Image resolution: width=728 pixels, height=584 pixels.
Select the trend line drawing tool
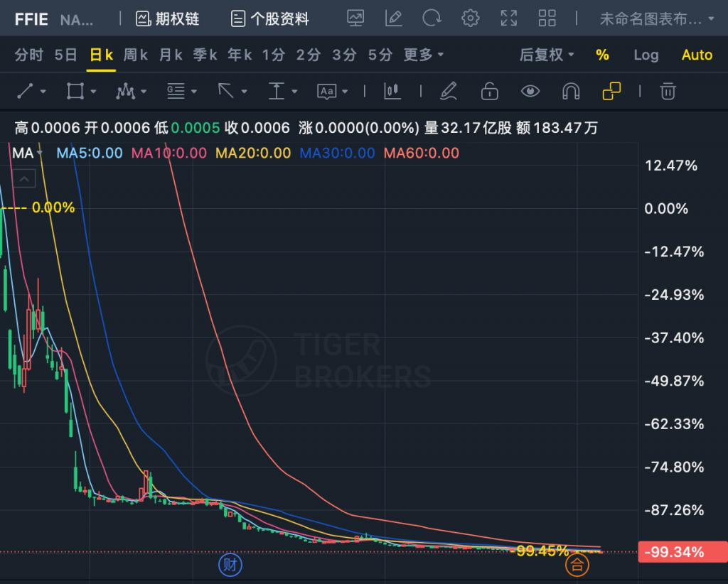pos(26,91)
